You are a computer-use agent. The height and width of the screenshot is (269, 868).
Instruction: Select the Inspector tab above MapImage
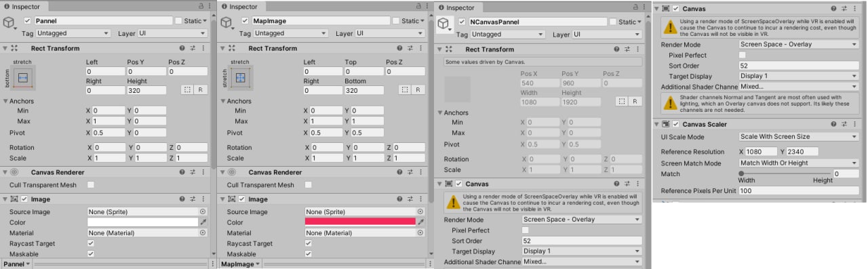(x=242, y=6)
